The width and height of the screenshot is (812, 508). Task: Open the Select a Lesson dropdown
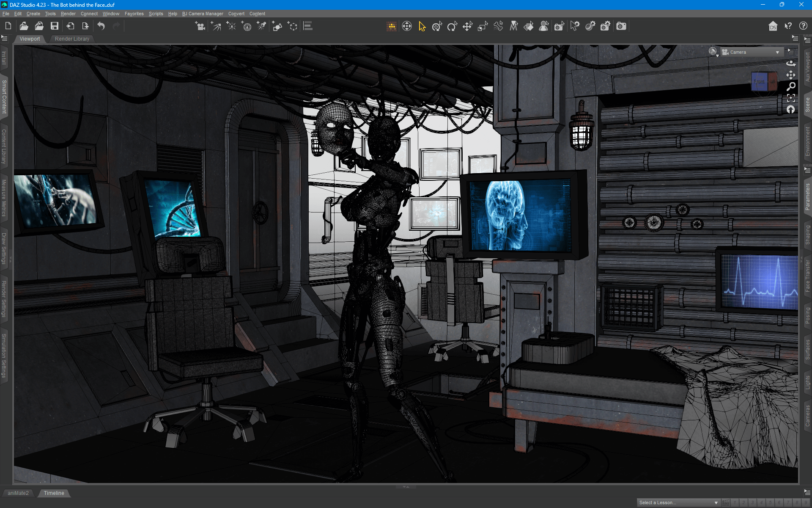pyautogui.click(x=678, y=502)
